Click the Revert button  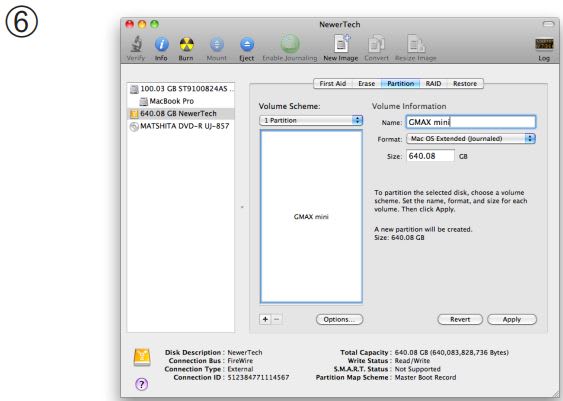460,320
